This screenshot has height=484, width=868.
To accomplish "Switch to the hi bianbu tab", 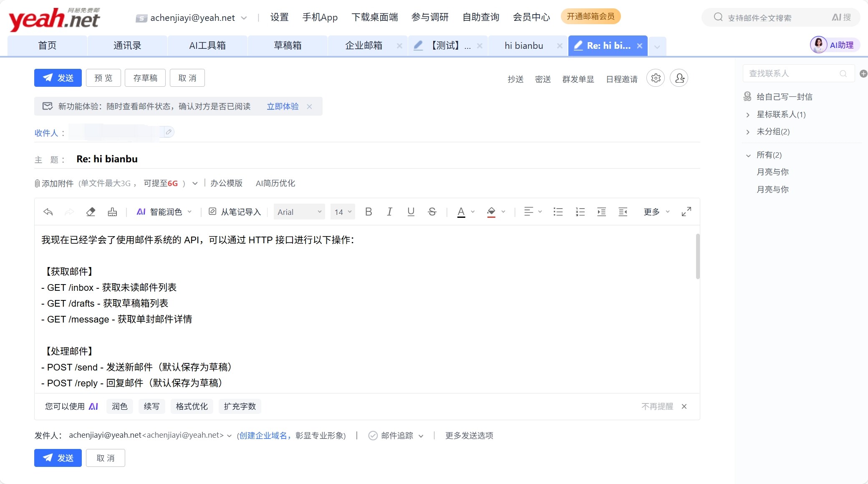I will 524,45.
